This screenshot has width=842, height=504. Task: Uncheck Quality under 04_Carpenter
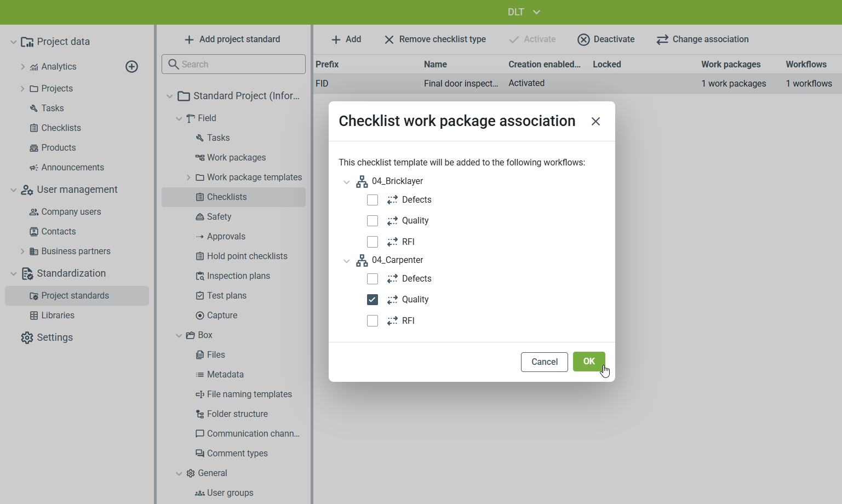pos(373,300)
